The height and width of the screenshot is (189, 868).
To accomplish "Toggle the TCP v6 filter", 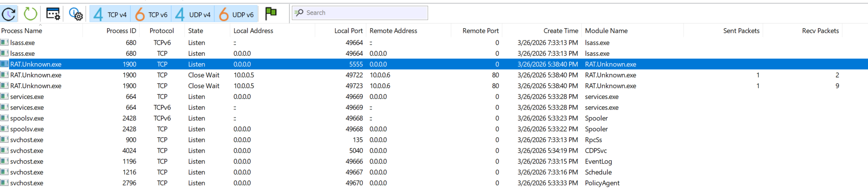I will pyautogui.click(x=151, y=15).
